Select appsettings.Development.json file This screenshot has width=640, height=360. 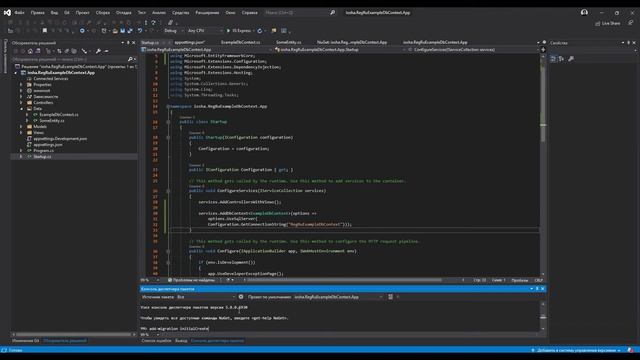click(x=60, y=138)
